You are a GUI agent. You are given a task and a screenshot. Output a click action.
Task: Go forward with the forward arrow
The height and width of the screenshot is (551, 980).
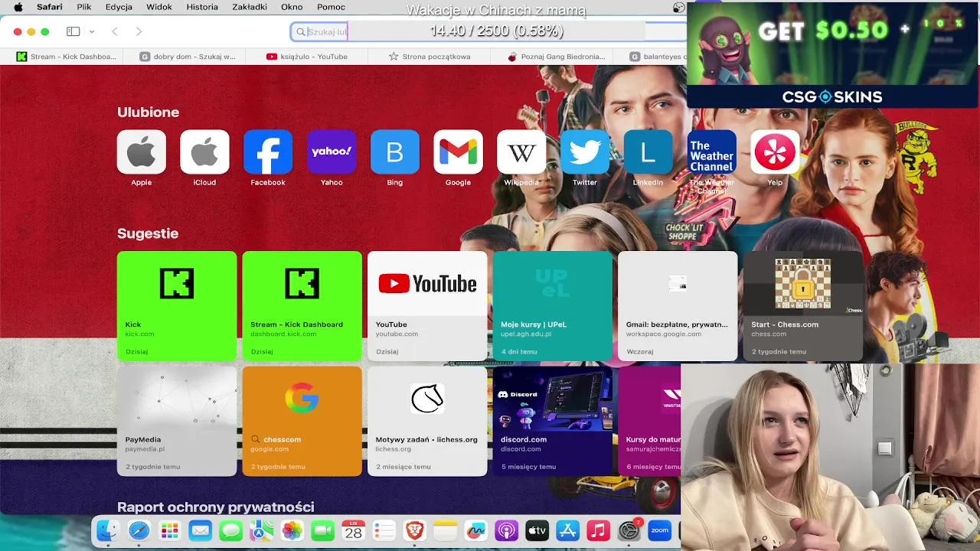(139, 31)
